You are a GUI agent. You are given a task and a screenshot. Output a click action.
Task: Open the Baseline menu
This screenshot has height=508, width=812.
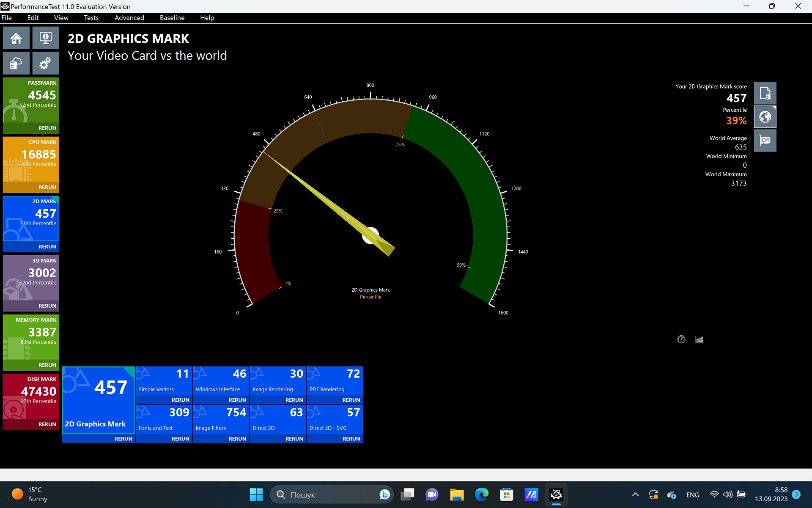[172, 18]
